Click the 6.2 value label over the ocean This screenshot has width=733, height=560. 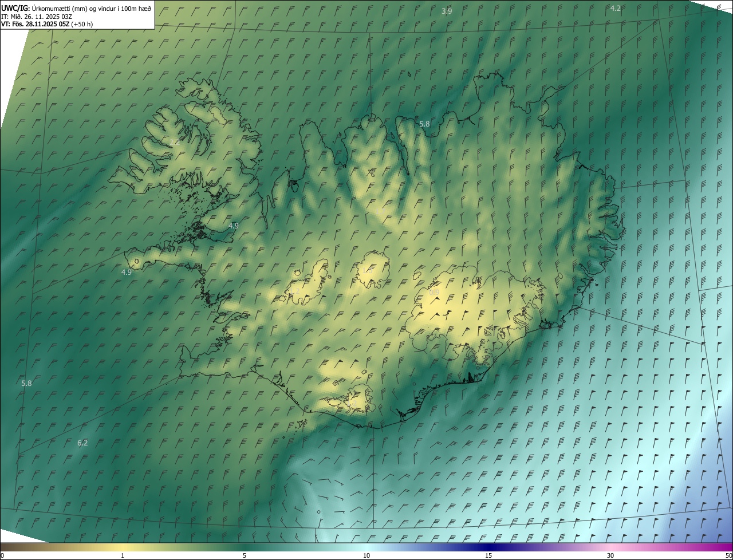[82, 443]
